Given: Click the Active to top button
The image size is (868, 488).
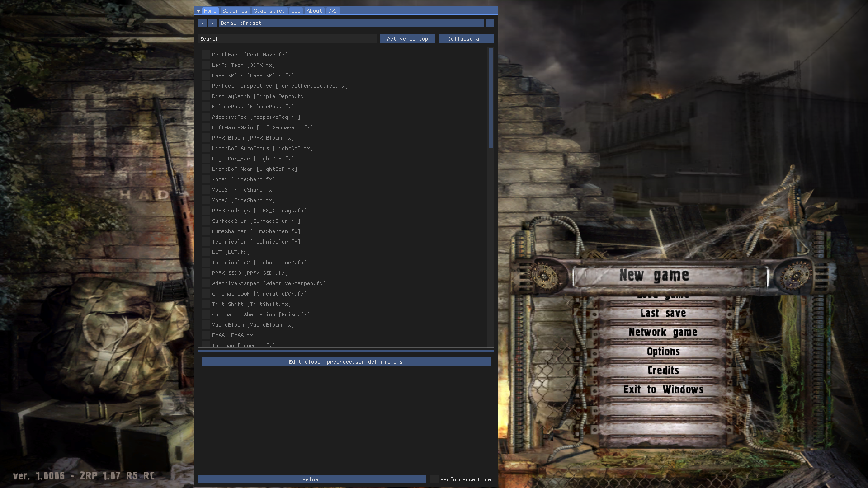Looking at the screenshot, I should coord(407,39).
